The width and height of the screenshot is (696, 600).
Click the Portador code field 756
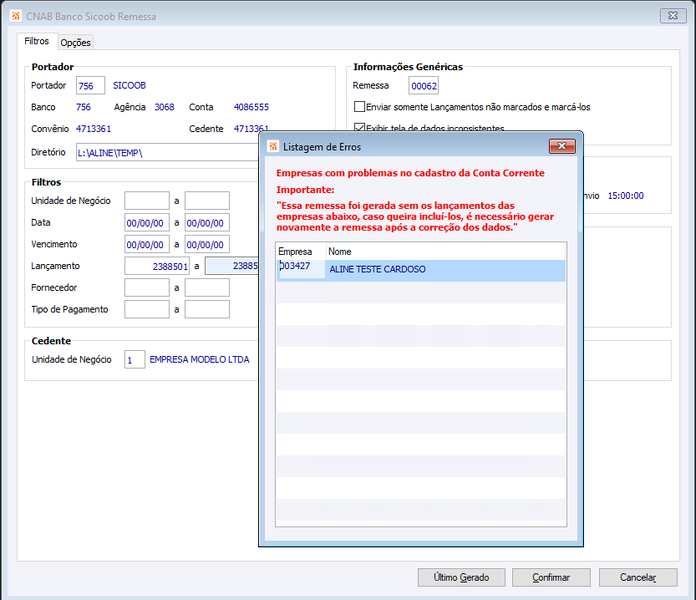pos(91,85)
